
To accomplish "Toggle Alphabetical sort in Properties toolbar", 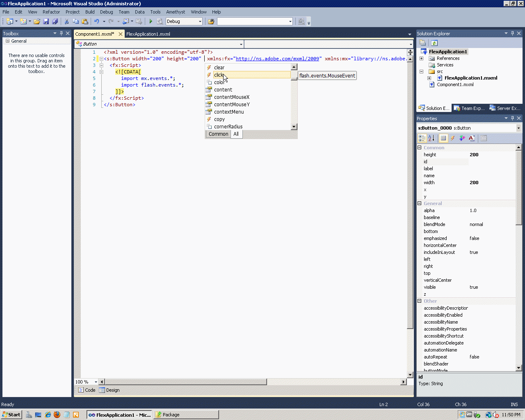I will [431, 138].
